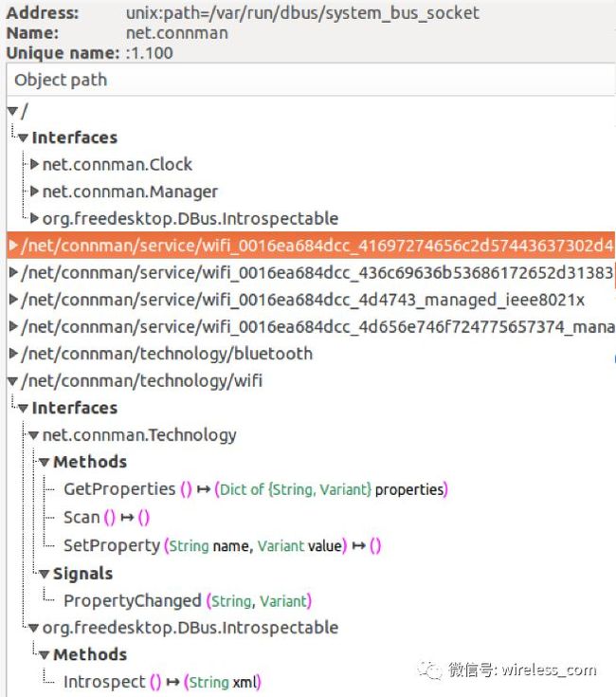616x697 pixels.
Task: Collapse wifi's org.freedesktop.DBus.Introspectable interface
Action: pyautogui.click(x=34, y=628)
